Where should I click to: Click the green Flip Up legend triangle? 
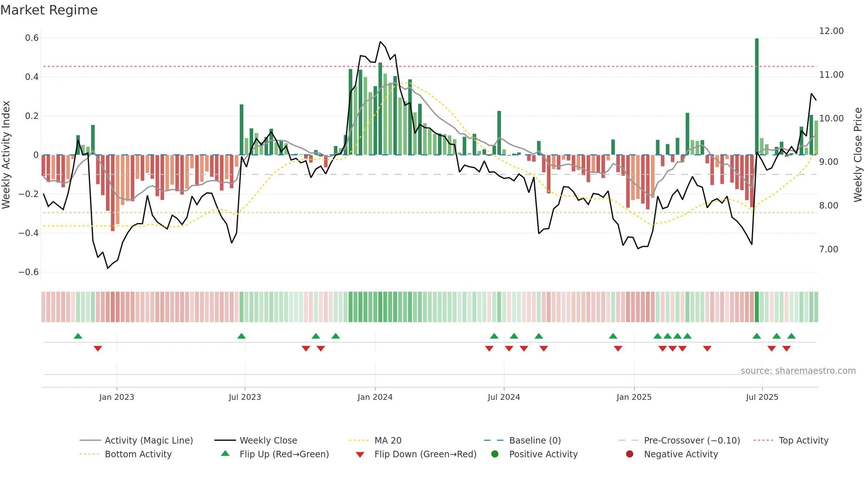point(225,453)
